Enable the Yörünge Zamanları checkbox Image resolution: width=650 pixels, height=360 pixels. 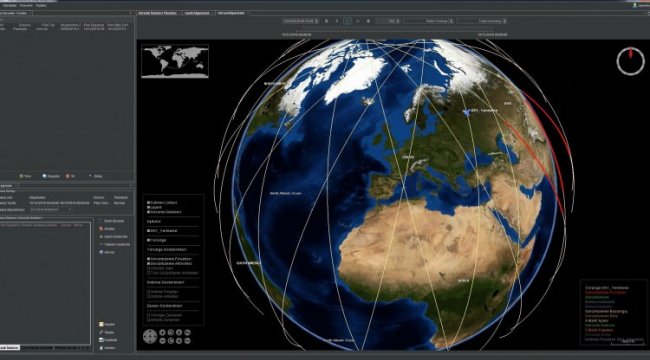click(149, 315)
